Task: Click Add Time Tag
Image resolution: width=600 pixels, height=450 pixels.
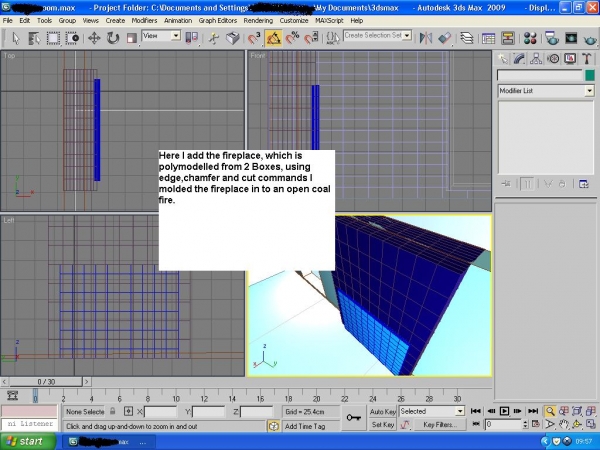Action: (305, 426)
